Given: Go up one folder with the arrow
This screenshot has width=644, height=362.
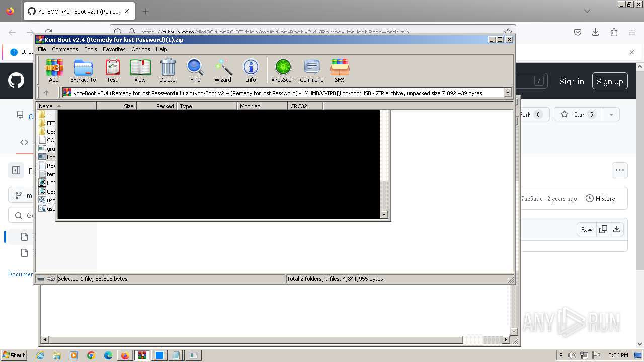Looking at the screenshot, I should (x=46, y=93).
